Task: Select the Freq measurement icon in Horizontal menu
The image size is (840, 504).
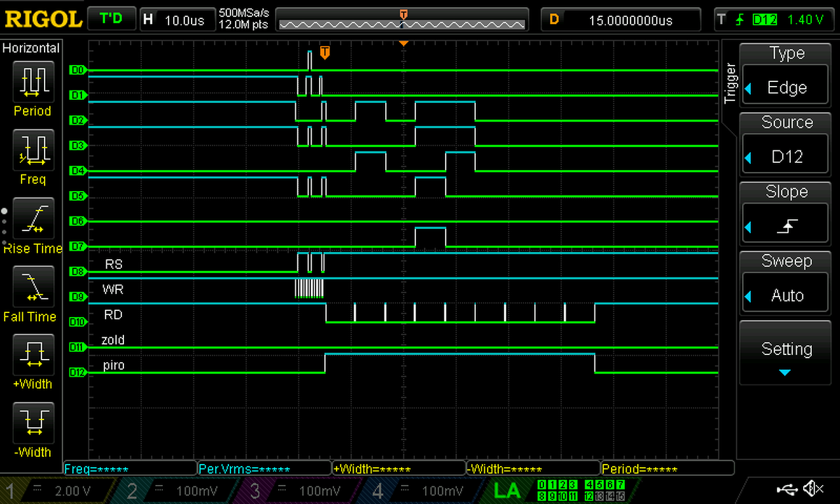Action: coord(32,150)
